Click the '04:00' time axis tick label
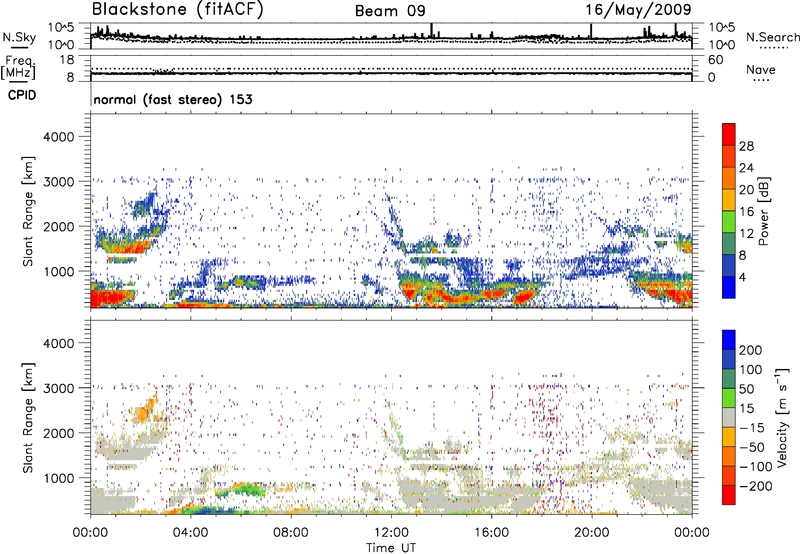This screenshot has height=554, width=800. 190,533
